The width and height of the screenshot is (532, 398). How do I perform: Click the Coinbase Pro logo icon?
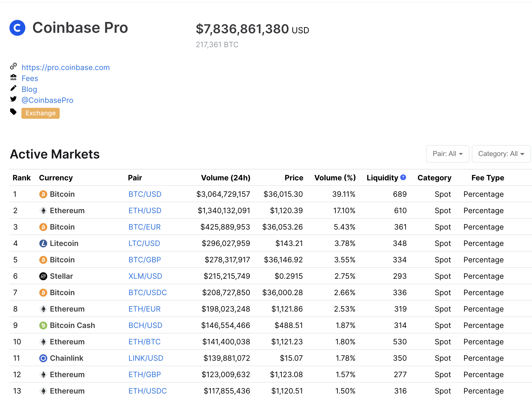tap(17, 28)
